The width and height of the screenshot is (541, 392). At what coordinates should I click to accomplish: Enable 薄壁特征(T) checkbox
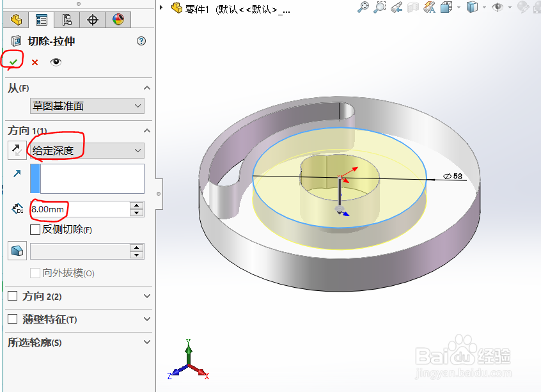click(12, 319)
